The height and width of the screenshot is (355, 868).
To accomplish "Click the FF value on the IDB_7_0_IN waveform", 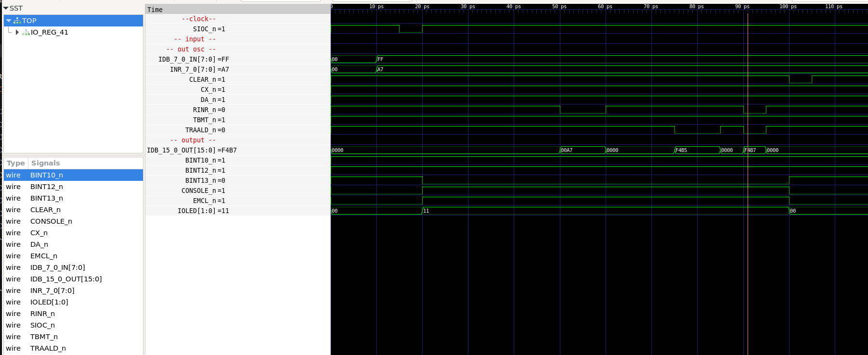I will click(x=380, y=59).
